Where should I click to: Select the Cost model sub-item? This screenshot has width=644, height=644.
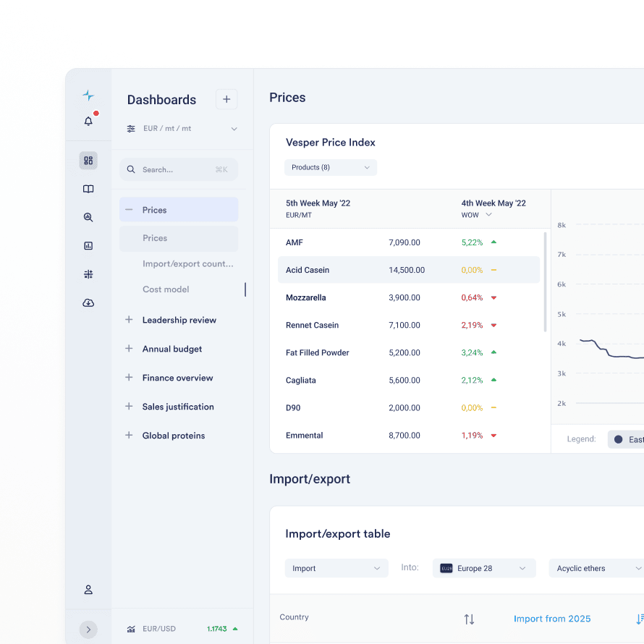[166, 289]
